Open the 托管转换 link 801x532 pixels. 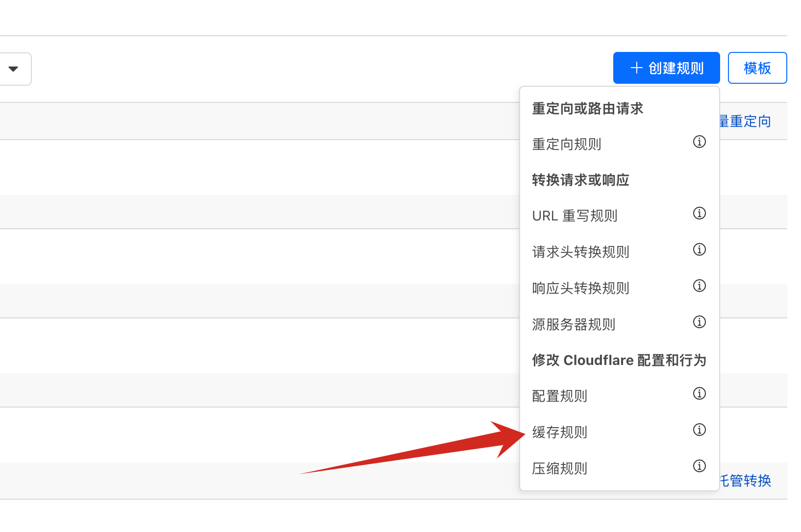coord(746,481)
